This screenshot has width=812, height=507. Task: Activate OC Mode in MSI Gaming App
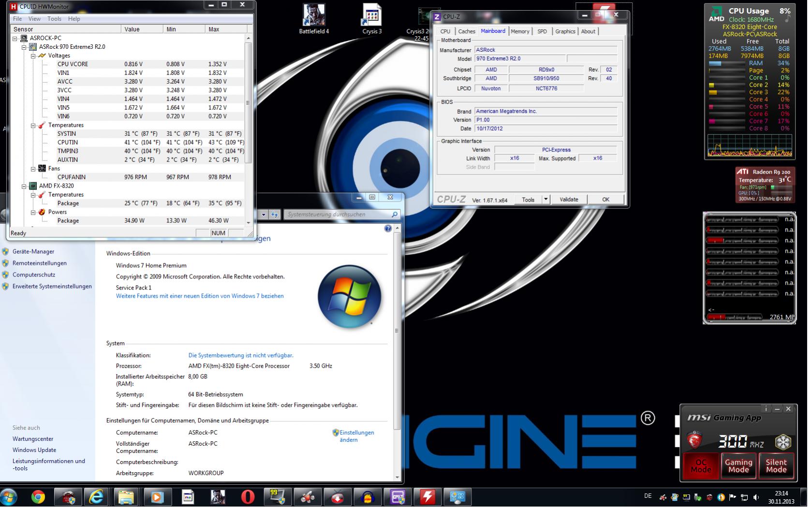(x=701, y=466)
